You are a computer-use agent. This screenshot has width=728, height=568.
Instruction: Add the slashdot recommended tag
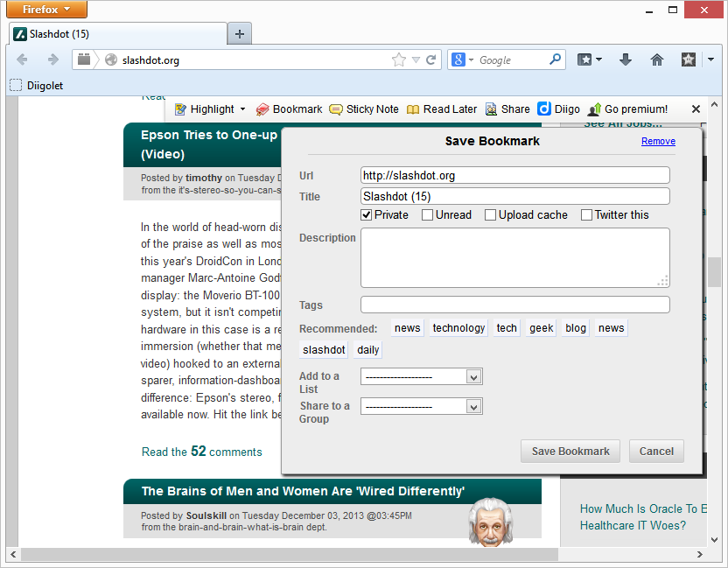324,350
